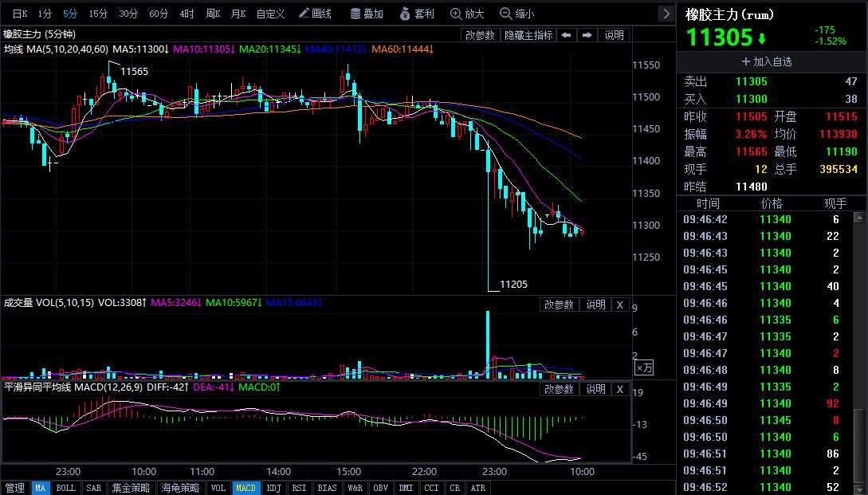This screenshot has width=868, height=495.
Task: Hide main indicator via 隐藏主指标
Action: point(528,35)
